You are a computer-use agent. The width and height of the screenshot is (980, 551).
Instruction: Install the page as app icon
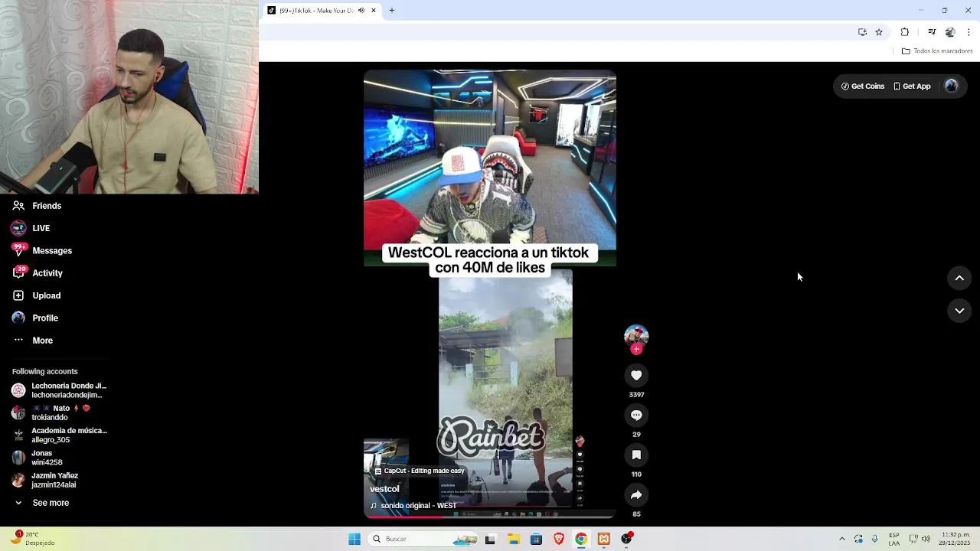pos(862,31)
